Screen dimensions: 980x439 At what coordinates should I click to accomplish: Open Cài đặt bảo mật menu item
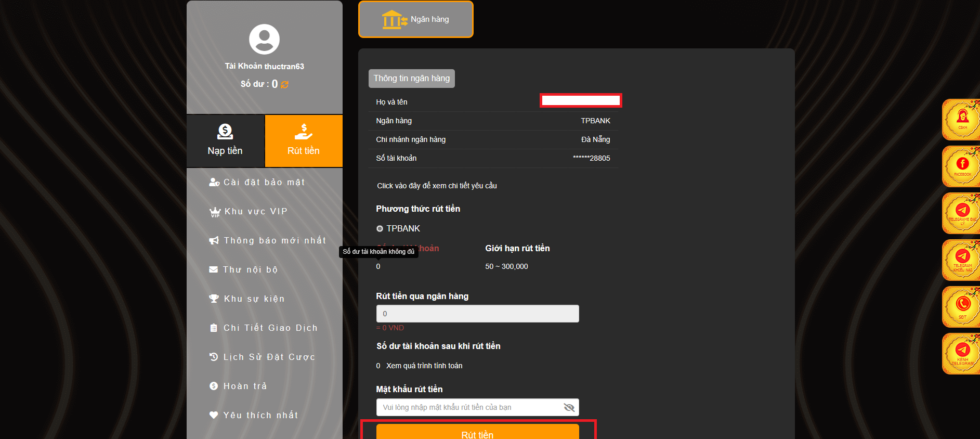click(x=264, y=182)
